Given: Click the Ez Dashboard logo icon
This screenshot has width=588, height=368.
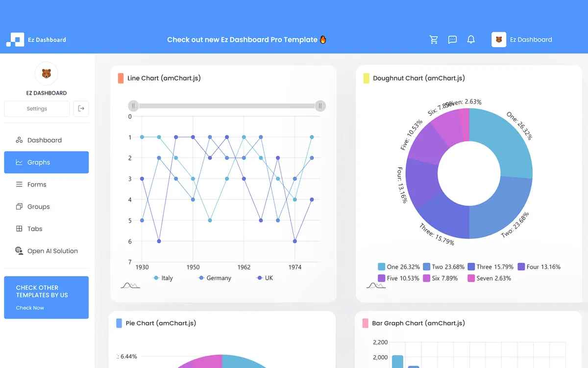Looking at the screenshot, I should [15, 40].
